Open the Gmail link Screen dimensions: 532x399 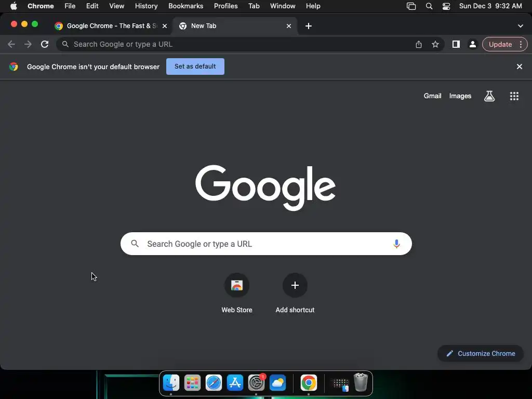[x=432, y=96]
